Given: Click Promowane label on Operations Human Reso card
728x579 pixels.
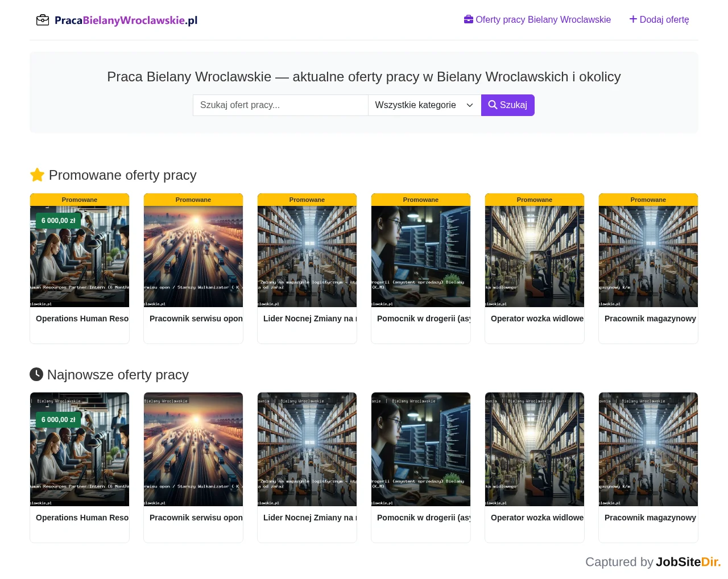Looking at the screenshot, I should [80, 200].
